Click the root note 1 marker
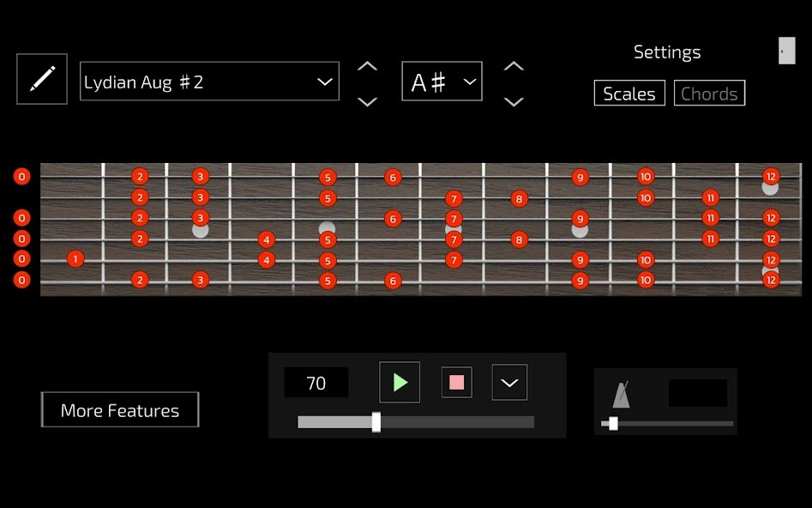 pos(75,259)
